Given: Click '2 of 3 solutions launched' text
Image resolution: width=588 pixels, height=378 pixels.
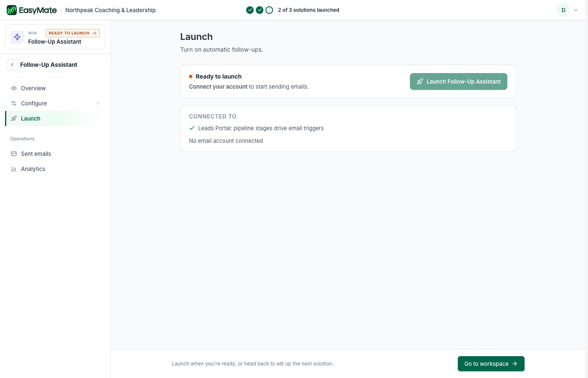Looking at the screenshot, I should (309, 10).
